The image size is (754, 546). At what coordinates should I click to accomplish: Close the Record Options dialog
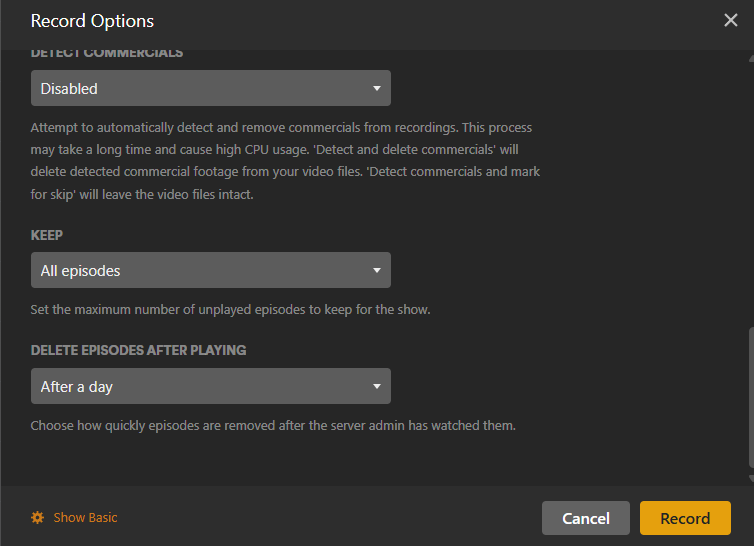tap(731, 20)
